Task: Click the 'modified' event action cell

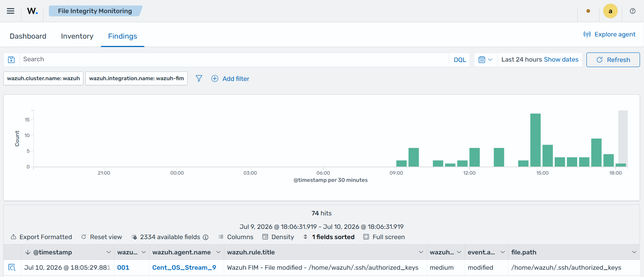Action: (x=487, y=268)
